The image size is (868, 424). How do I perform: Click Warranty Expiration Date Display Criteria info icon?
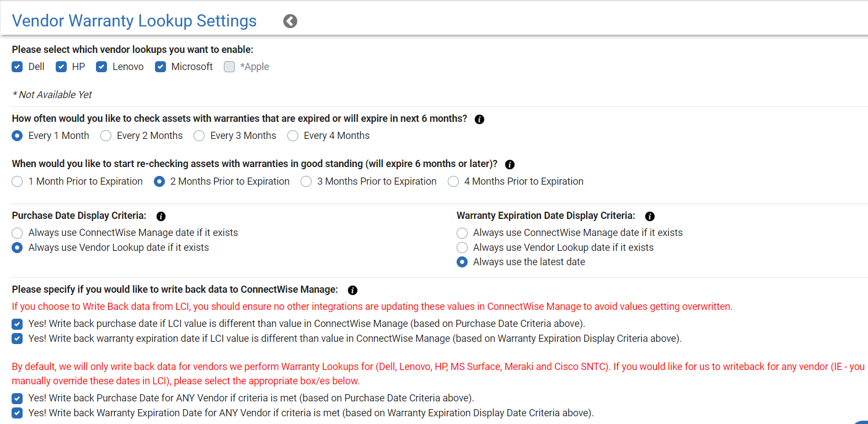[650, 216]
